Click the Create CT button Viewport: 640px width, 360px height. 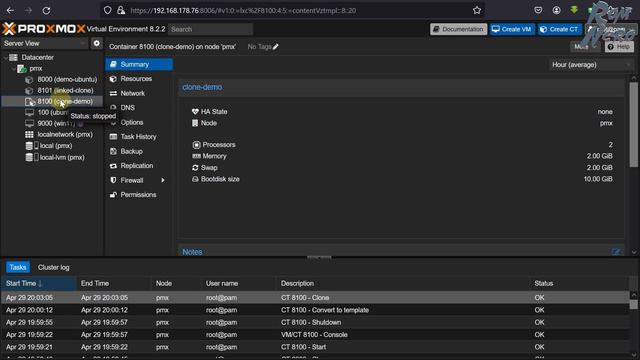pos(560,29)
